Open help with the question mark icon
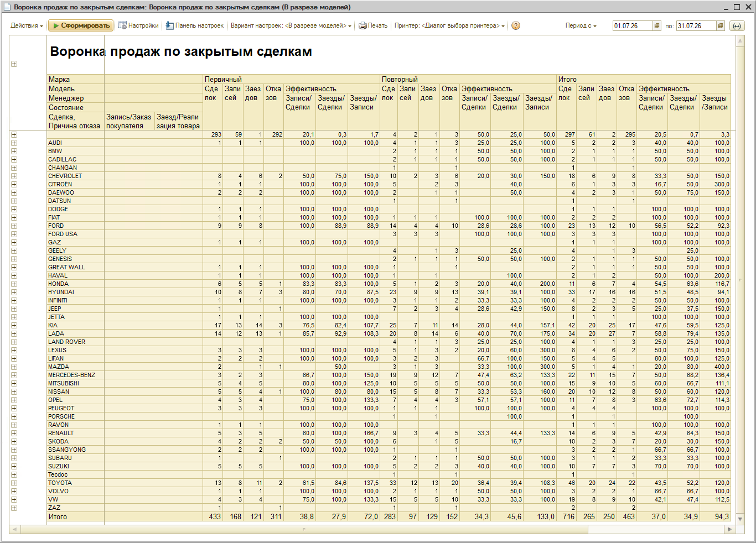Screen dimensions: 756x543 point(516,25)
